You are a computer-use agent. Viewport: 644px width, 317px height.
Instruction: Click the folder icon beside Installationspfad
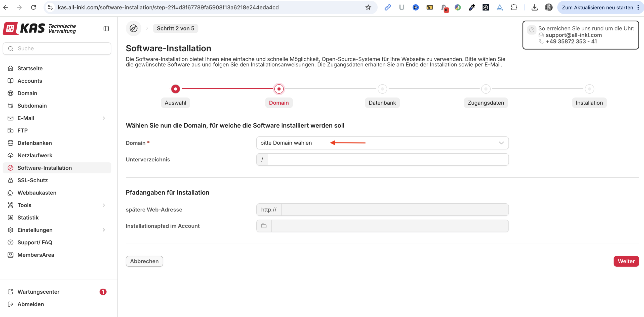tap(264, 226)
